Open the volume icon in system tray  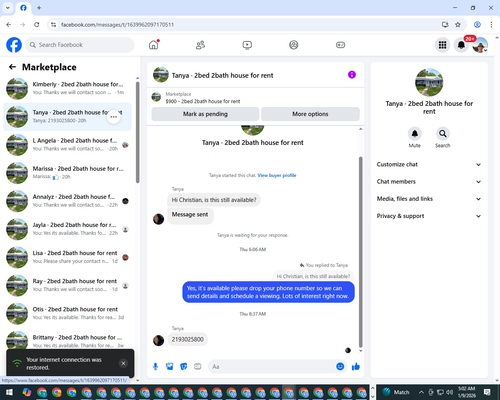tap(449, 392)
